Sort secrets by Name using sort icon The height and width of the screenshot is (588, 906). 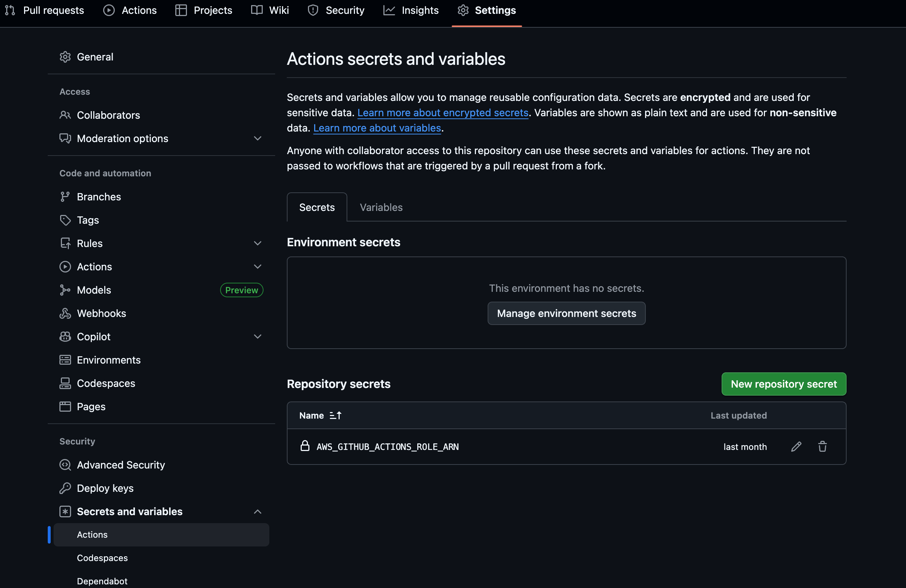pyautogui.click(x=335, y=415)
